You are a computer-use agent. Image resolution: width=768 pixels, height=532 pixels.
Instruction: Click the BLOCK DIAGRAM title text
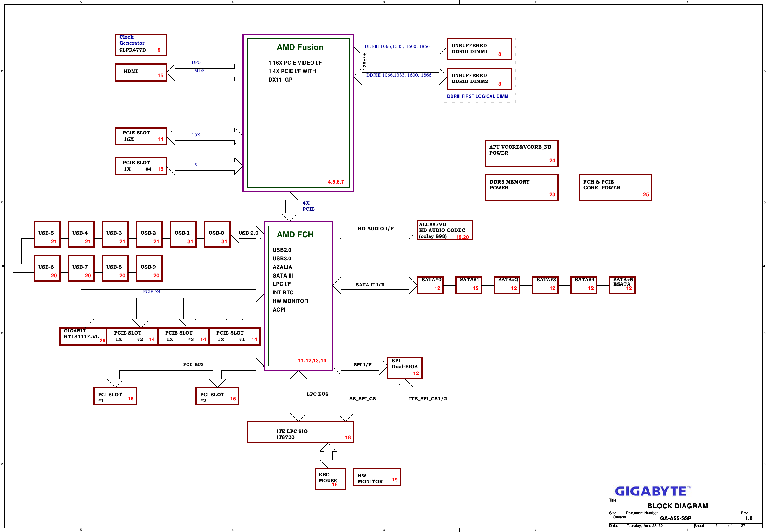click(678, 506)
